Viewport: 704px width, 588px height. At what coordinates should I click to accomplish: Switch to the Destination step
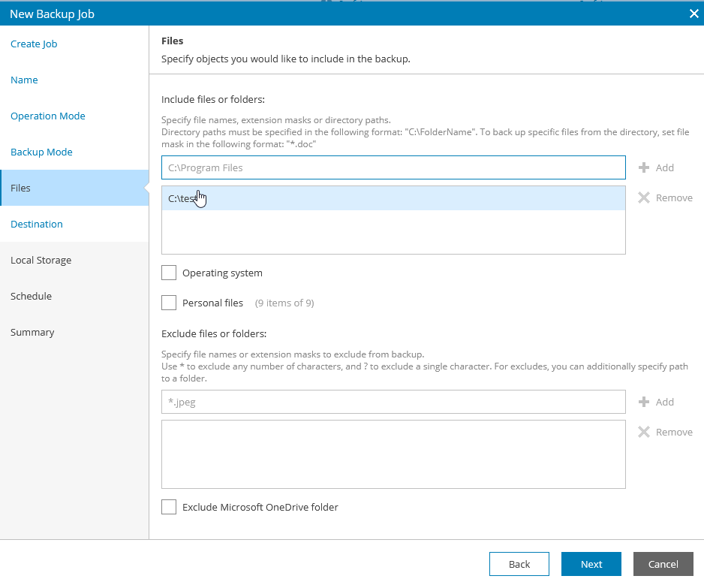(x=36, y=224)
